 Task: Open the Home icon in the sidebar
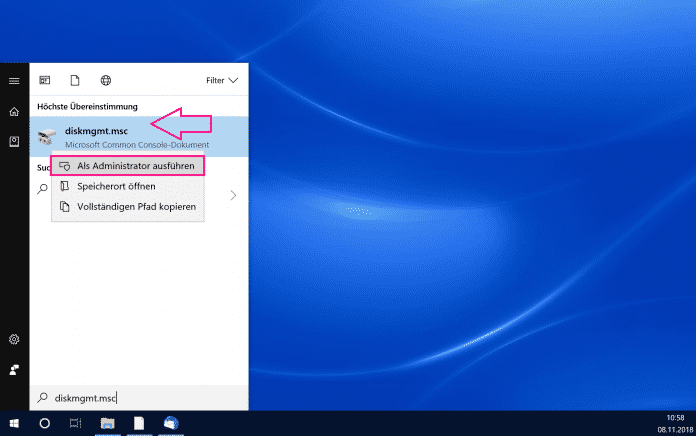[x=14, y=111]
